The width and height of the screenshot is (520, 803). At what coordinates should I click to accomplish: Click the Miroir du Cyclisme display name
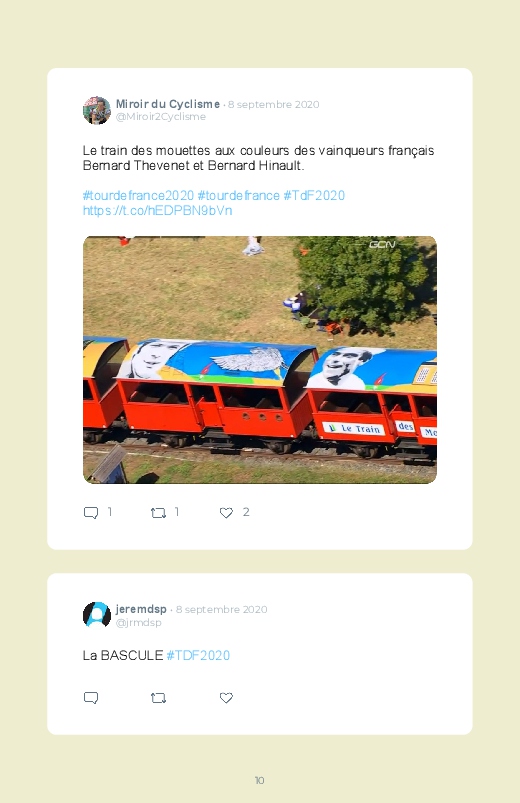point(168,104)
